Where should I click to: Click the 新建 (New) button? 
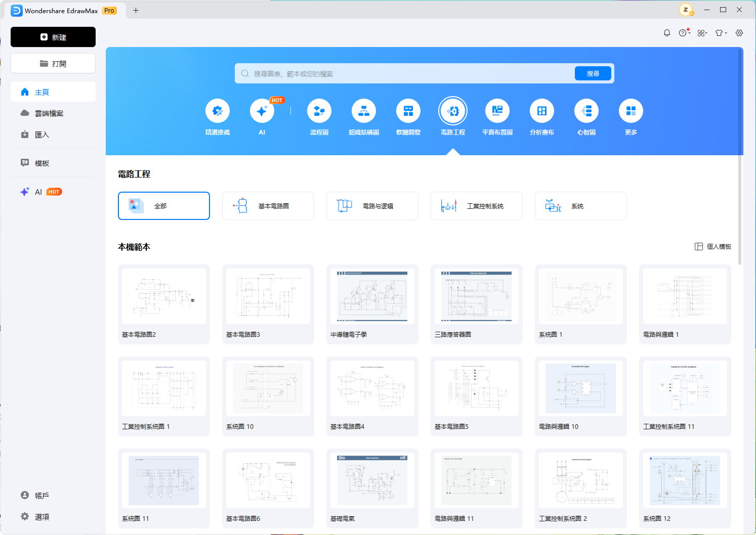click(x=53, y=37)
